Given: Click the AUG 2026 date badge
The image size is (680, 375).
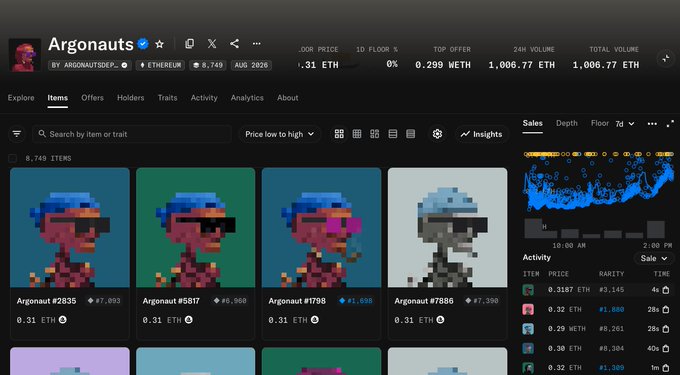Looking at the screenshot, I should [x=251, y=65].
